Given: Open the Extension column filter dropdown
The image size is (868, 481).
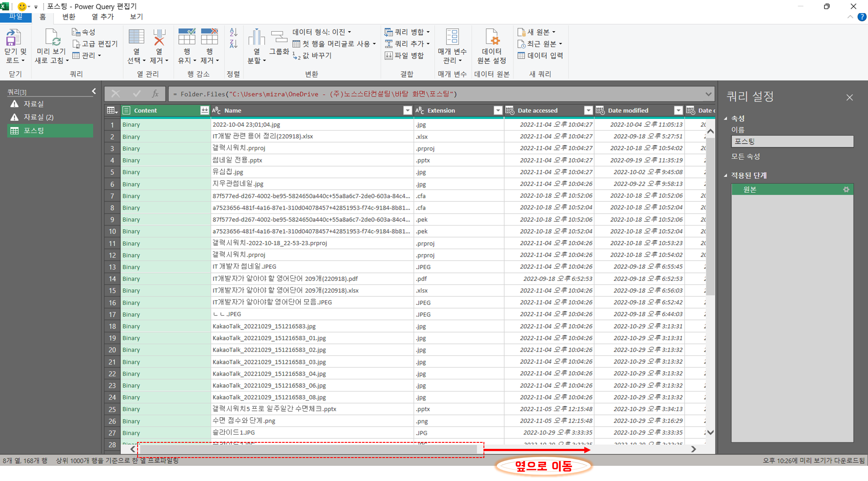Looking at the screenshot, I should (x=498, y=110).
